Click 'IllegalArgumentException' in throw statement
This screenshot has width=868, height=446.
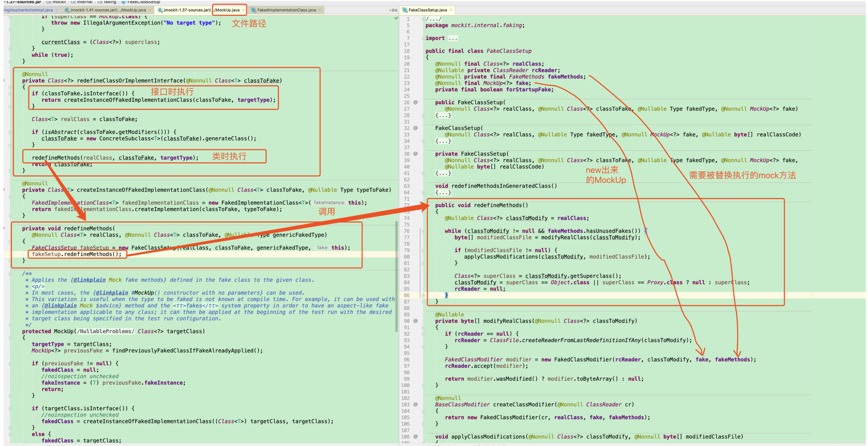122,23
